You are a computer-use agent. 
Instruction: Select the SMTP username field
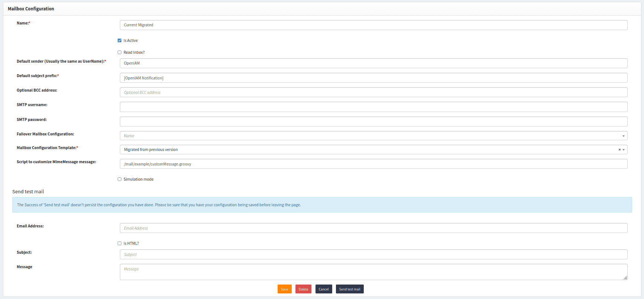pyautogui.click(x=373, y=107)
